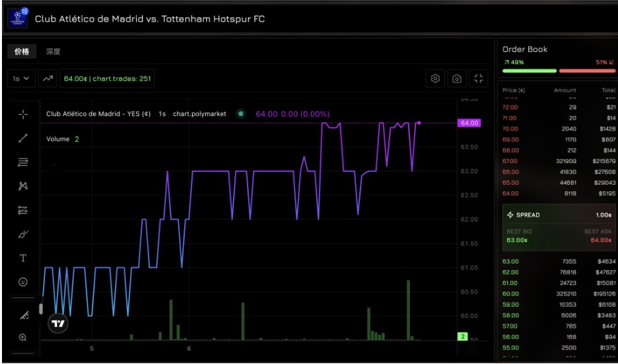Viewport: 618px width, 364px height.
Task: Take a chart snapshot with camera icon
Action: 457,78
